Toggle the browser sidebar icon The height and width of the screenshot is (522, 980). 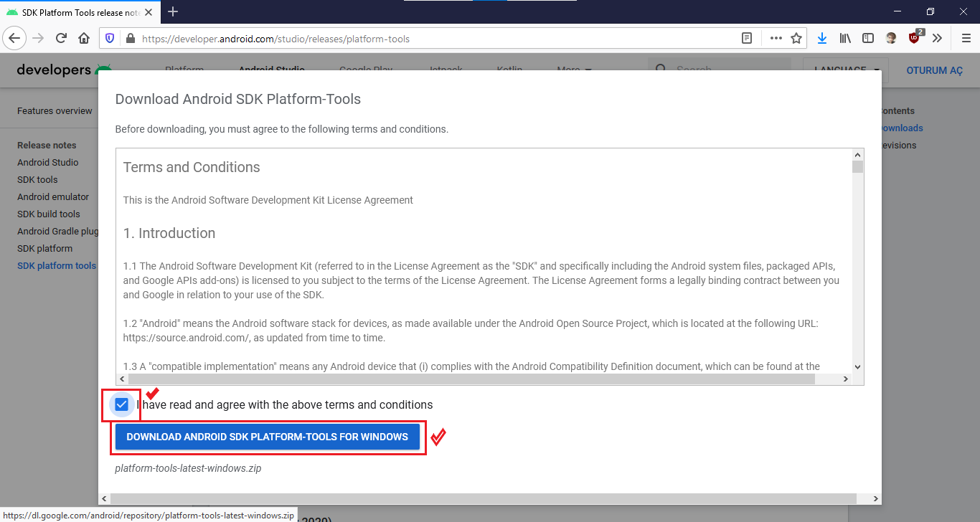868,38
